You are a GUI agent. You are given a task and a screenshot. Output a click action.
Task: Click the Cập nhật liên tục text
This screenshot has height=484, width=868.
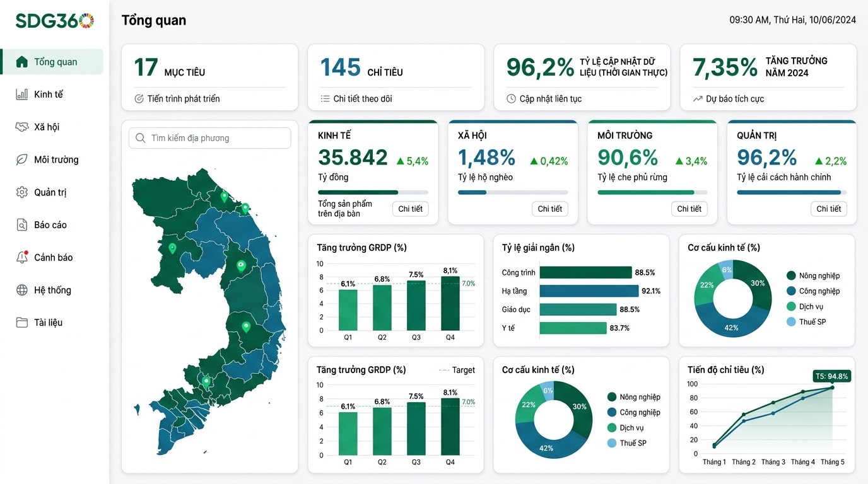[x=551, y=99]
